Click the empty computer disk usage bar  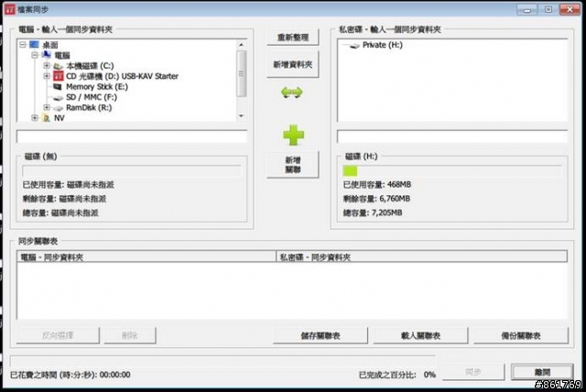pyautogui.click(x=132, y=171)
